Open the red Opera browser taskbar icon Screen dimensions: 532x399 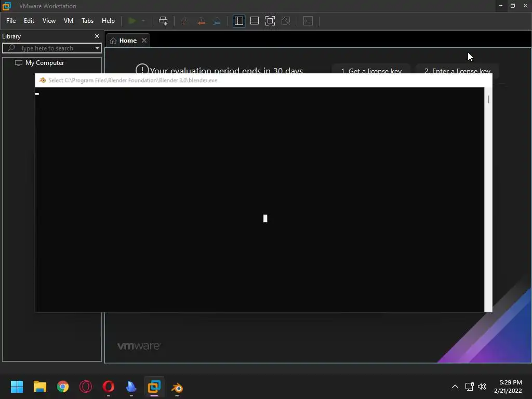pos(109,387)
